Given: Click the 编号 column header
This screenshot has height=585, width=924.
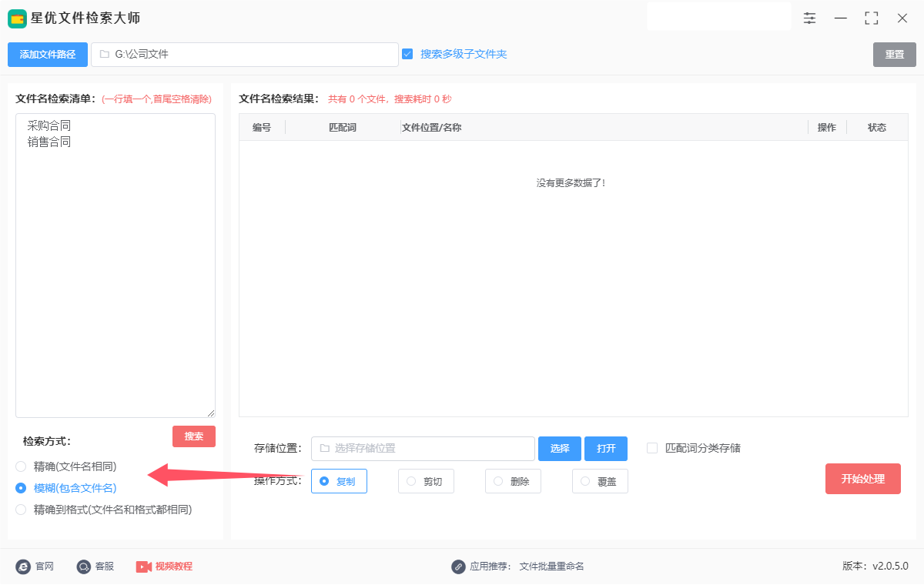Looking at the screenshot, I should coord(262,128).
